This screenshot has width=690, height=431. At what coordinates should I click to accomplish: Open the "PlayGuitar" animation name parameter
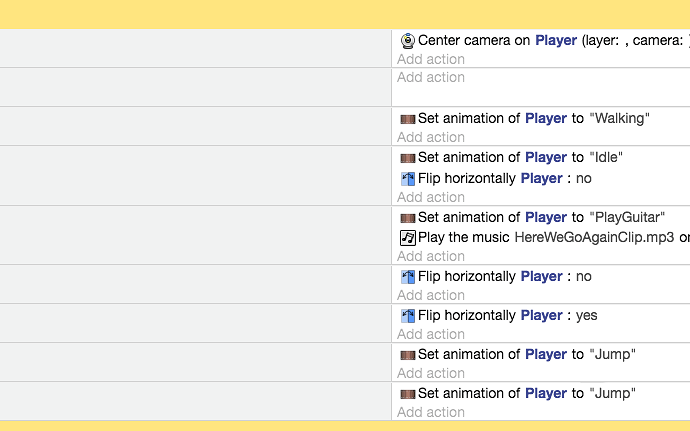tap(627, 217)
